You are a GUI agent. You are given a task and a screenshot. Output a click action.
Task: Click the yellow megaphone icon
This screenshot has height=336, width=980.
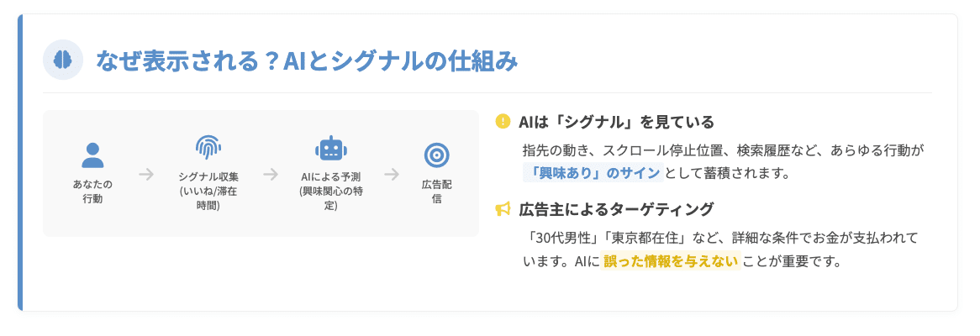pyautogui.click(x=503, y=209)
